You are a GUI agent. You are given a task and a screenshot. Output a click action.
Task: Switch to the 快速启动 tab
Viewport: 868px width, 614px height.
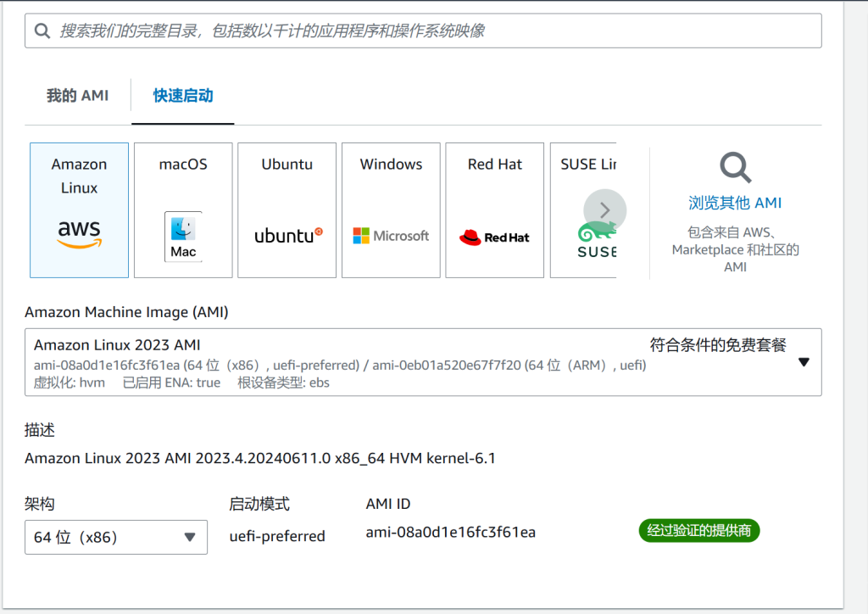coord(183,96)
